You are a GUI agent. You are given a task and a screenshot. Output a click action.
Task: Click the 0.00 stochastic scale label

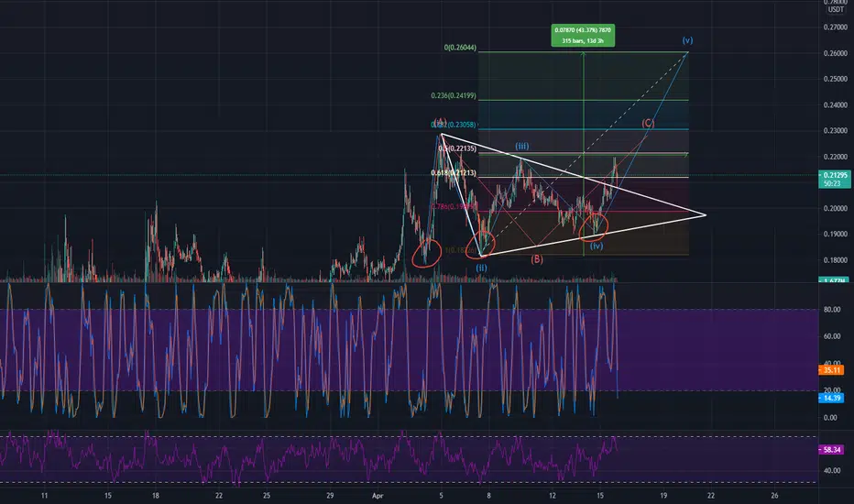click(x=830, y=418)
